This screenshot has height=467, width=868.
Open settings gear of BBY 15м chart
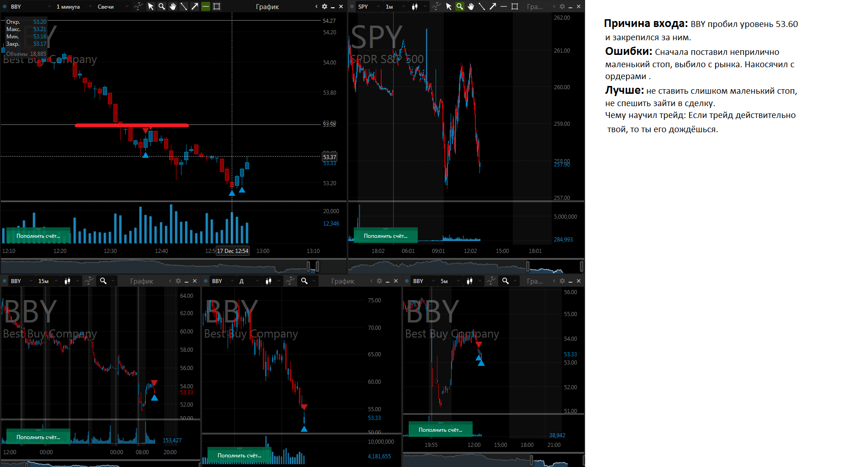pyautogui.click(x=178, y=281)
